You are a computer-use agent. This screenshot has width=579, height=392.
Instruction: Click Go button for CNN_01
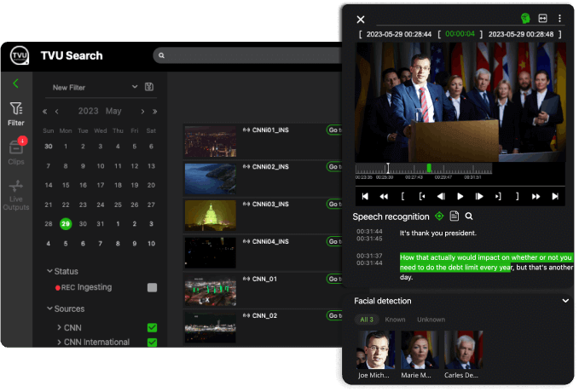(334, 279)
